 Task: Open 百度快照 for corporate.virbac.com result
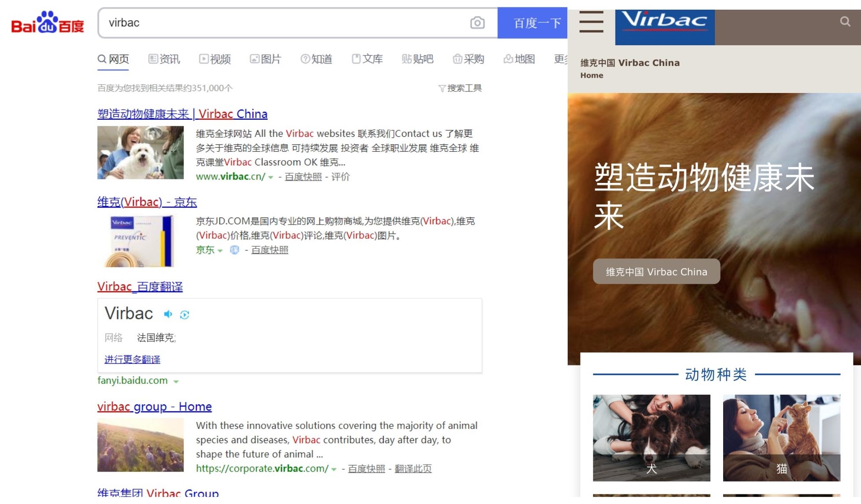pyautogui.click(x=366, y=469)
